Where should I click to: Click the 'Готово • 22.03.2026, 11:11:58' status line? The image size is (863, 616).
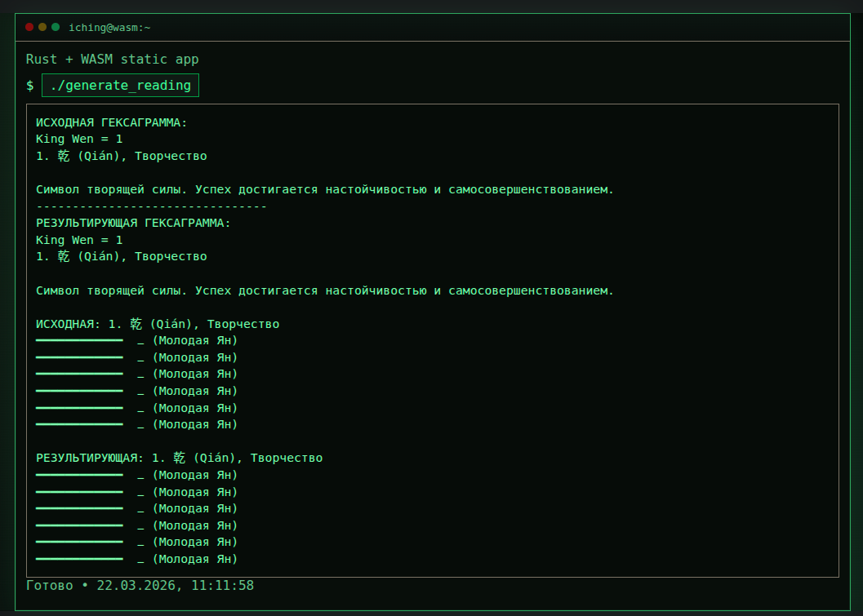point(140,585)
